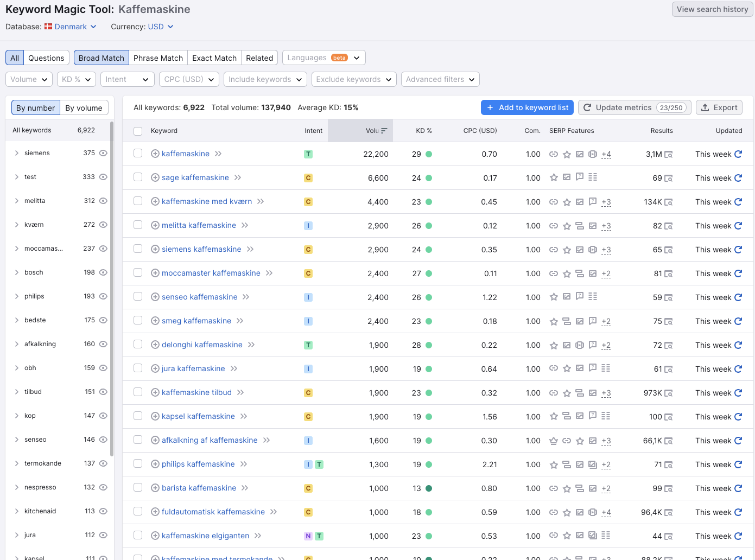Open SERP results icon for melitta kaffemaskine

coord(669,226)
